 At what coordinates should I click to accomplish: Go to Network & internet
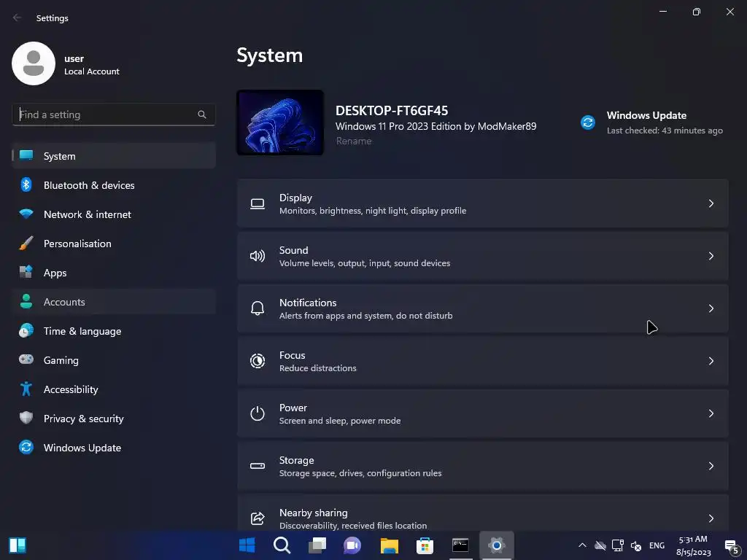tap(114, 214)
